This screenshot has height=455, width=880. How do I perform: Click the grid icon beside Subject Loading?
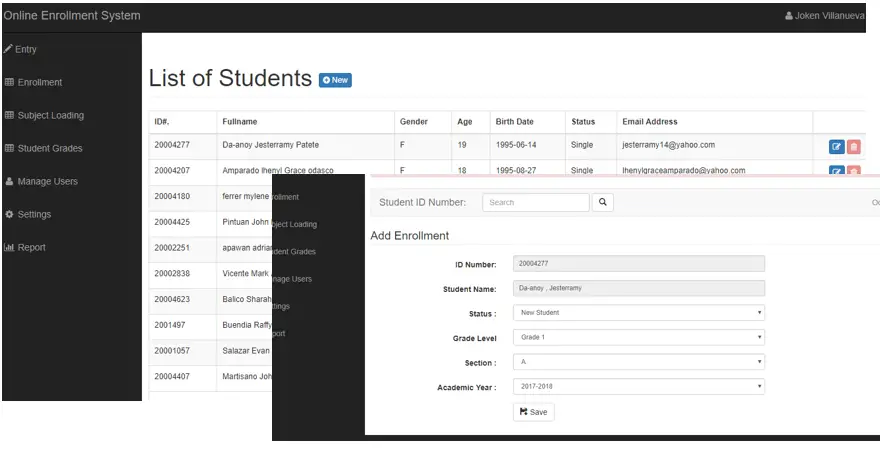[9, 115]
